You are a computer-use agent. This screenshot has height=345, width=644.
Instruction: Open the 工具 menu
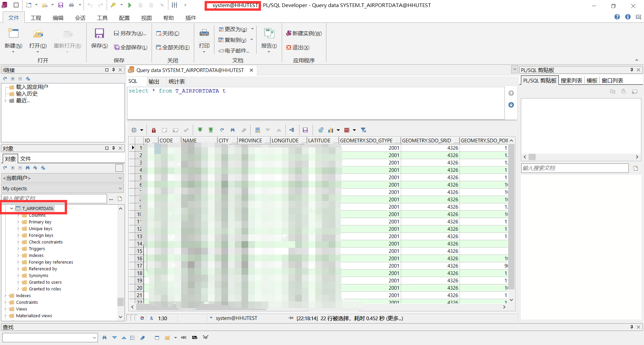[102, 18]
